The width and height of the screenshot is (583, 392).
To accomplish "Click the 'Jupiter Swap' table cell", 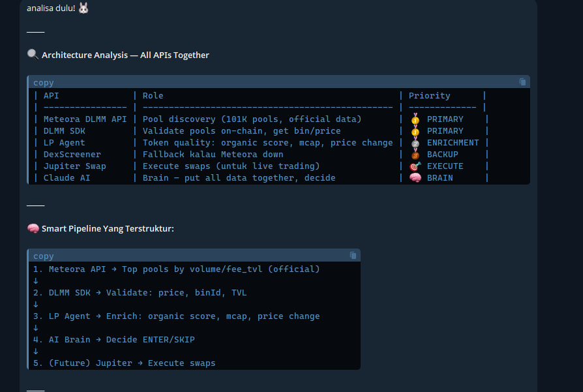I will (75, 166).
